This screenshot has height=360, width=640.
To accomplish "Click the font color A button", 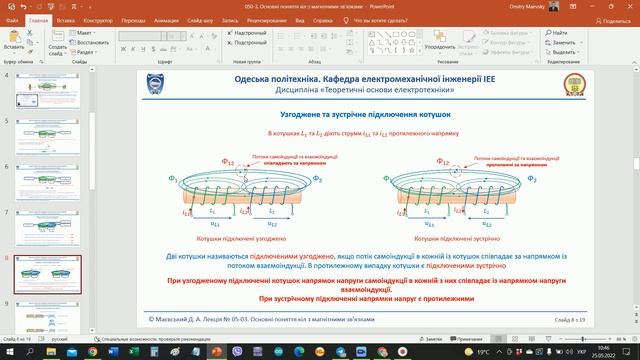I will click(x=207, y=49).
